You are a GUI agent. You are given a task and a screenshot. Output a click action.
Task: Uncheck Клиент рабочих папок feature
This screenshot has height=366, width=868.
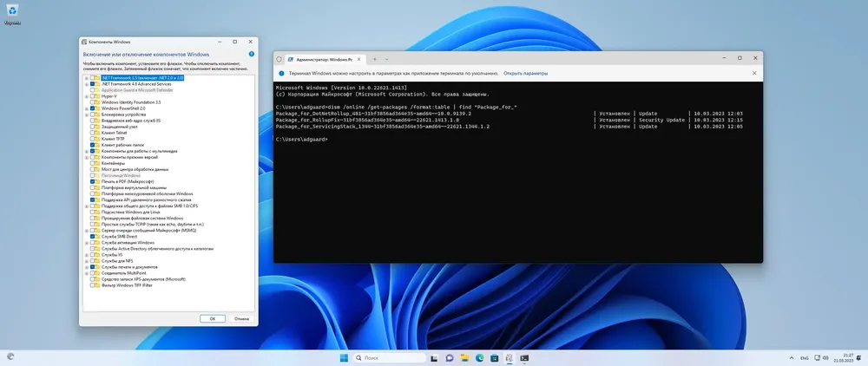pos(93,145)
